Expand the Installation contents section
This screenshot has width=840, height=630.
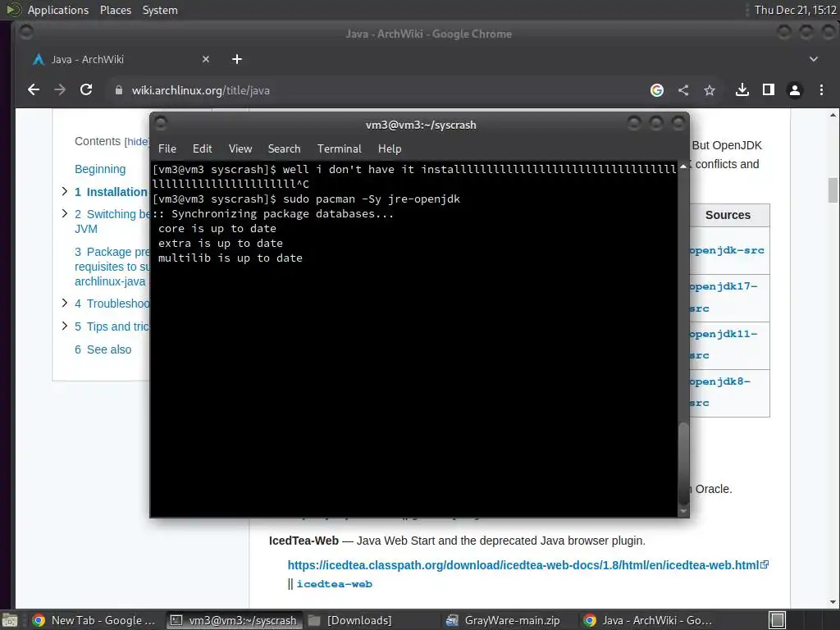[x=64, y=191]
